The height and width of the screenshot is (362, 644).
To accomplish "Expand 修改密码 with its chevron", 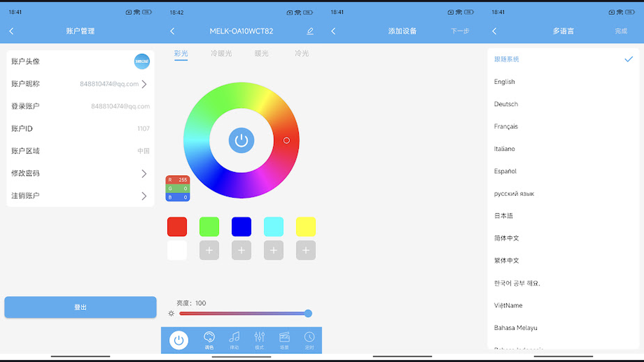I will (x=144, y=174).
